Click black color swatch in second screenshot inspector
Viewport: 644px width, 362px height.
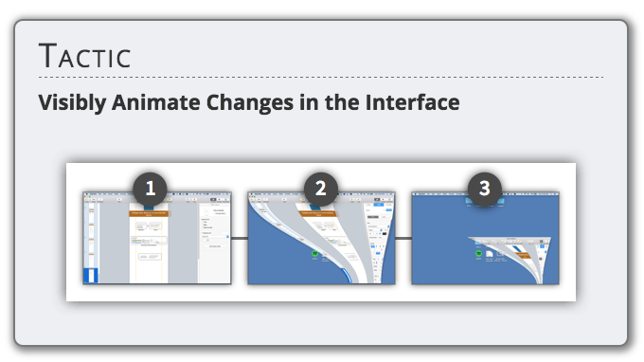click(x=385, y=234)
